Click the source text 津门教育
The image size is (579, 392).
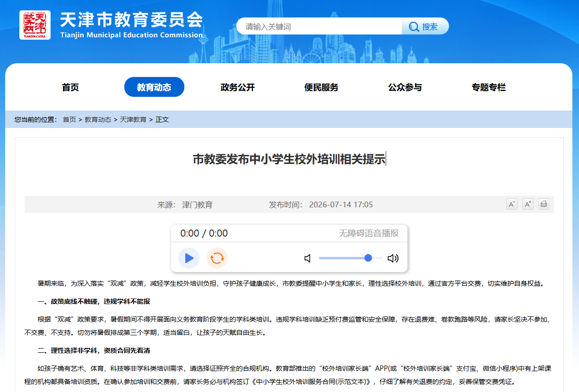pyautogui.click(x=198, y=205)
